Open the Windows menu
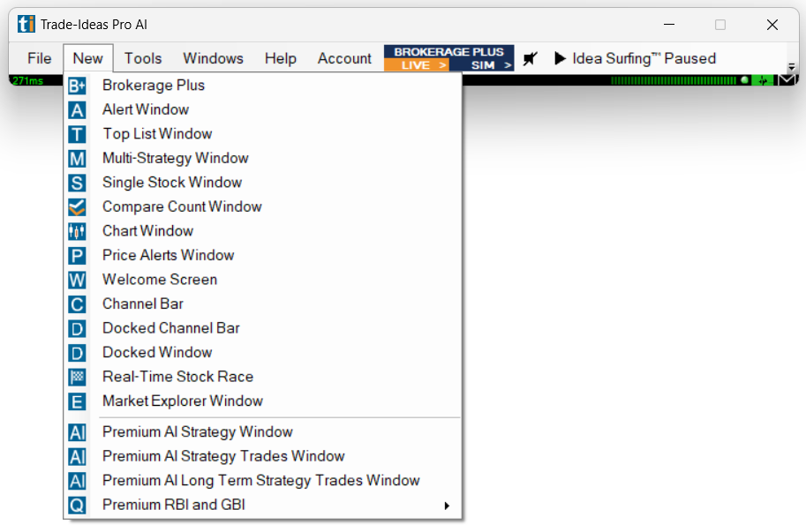Image resolution: width=806 pixels, height=532 pixels. (x=213, y=59)
